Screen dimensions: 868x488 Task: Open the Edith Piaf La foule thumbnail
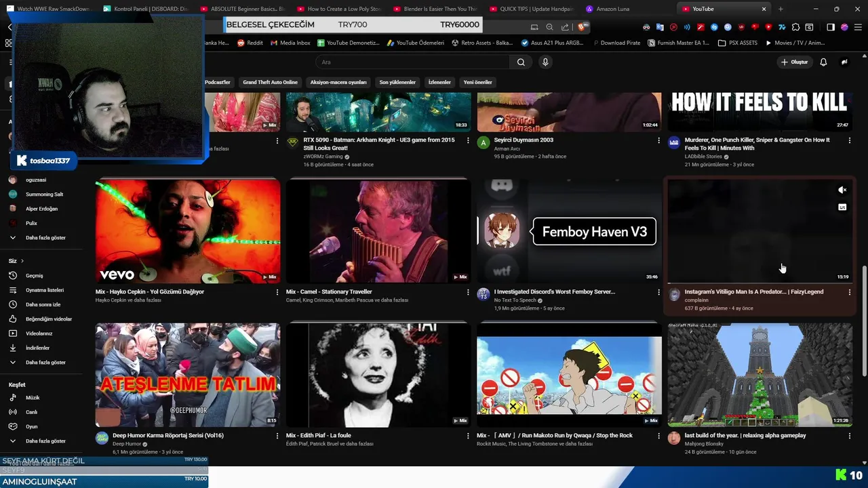click(x=378, y=375)
